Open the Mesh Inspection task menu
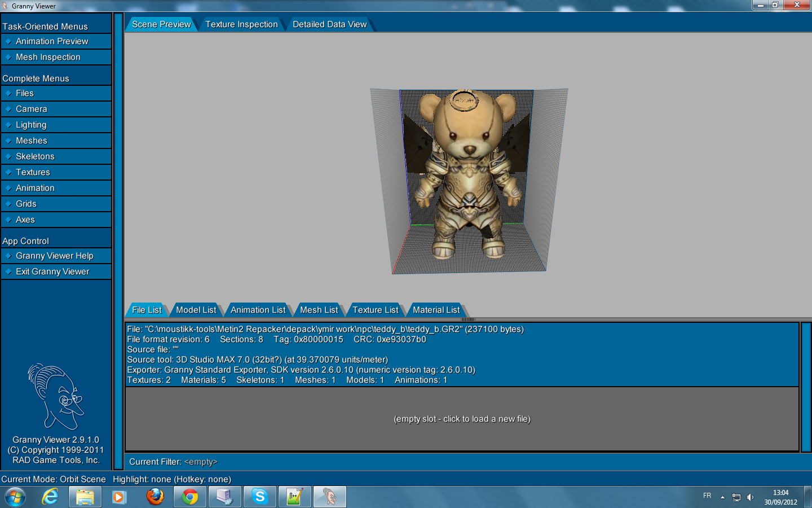812x508 pixels. click(x=56, y=57)
